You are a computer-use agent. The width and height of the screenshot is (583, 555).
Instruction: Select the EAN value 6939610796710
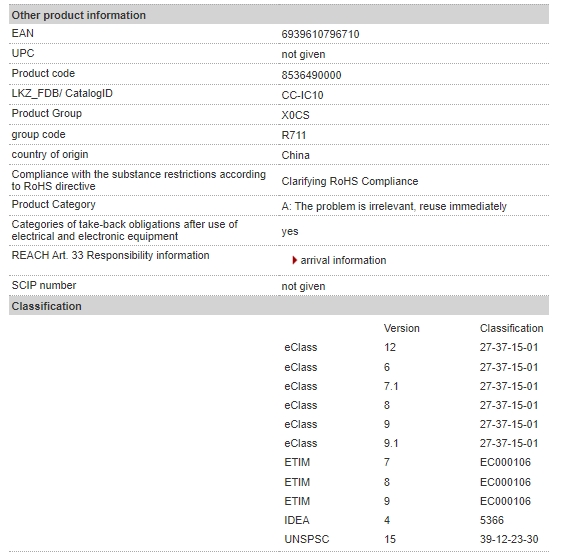[320, 34]
